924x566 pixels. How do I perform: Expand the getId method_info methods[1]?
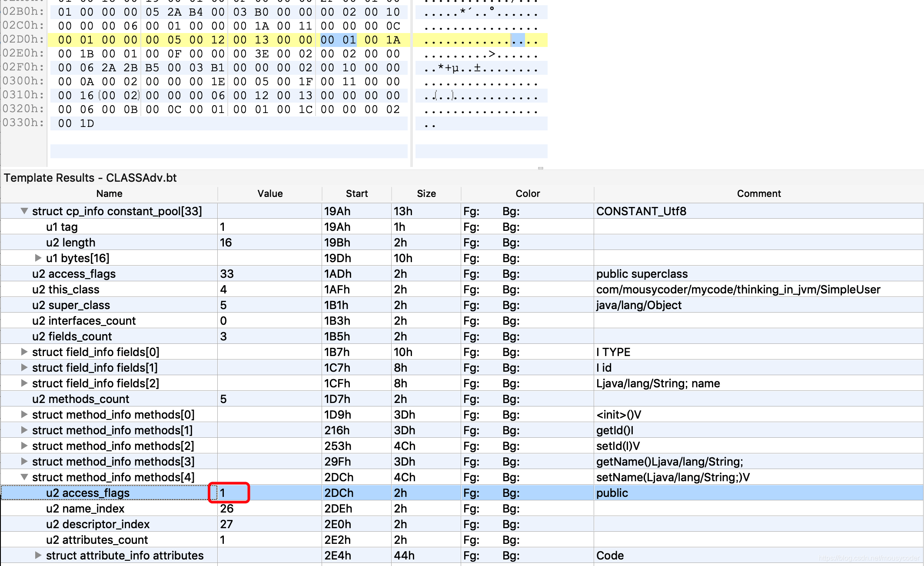coord(24,430)
